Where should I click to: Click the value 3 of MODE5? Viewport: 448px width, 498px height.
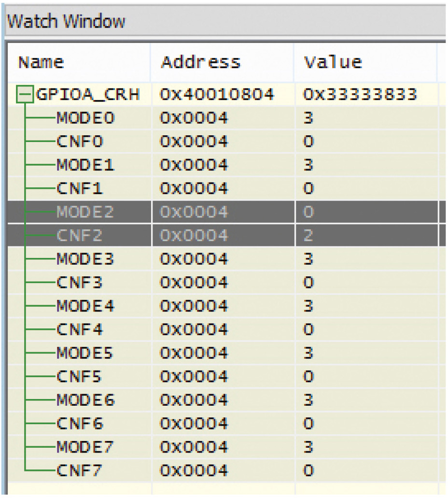click(x=308, y=353)
